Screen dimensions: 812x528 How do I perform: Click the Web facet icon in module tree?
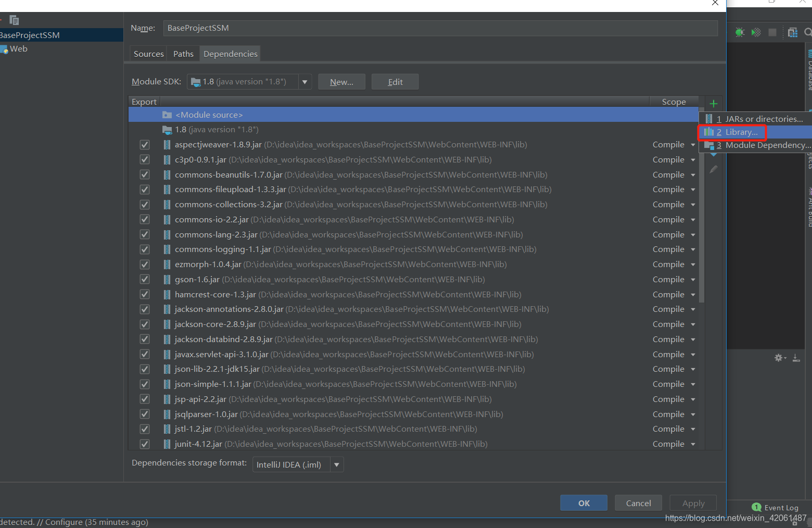pos(5,49)
